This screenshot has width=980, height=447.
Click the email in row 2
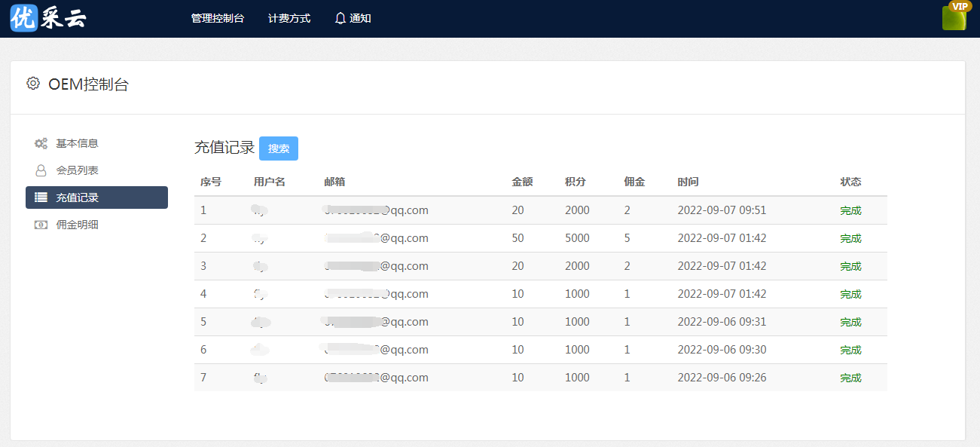[x=377, y=238]
